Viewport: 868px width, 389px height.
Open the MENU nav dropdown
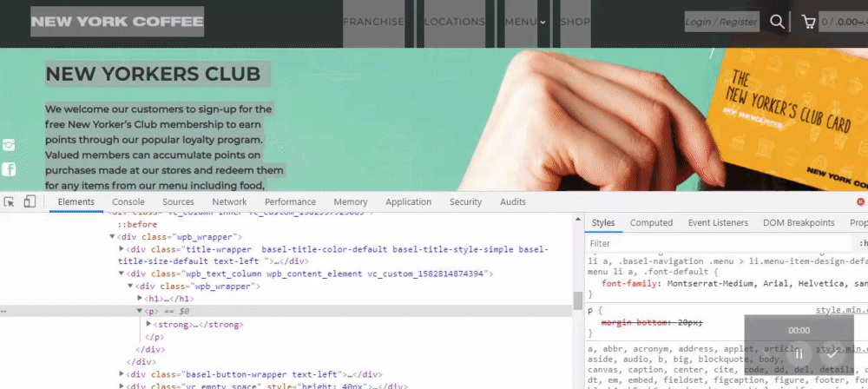pyautogui.click(x=525, y=22)
